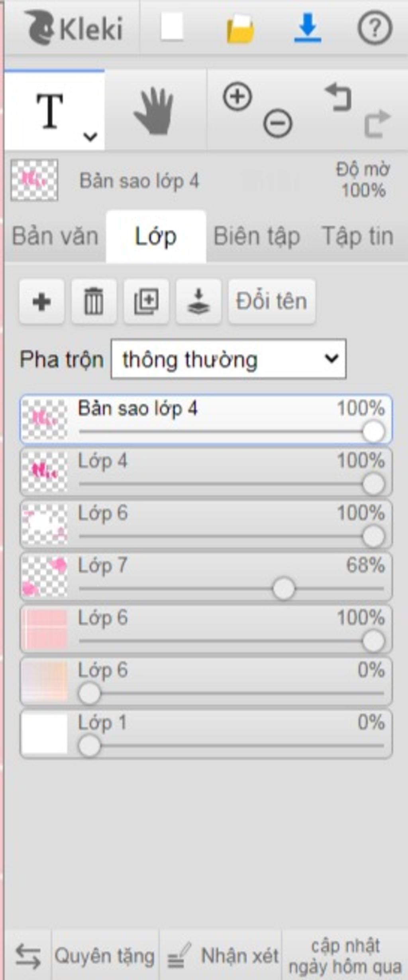Open the Pha trộn blend mode dropdown

tap(229, 359)
